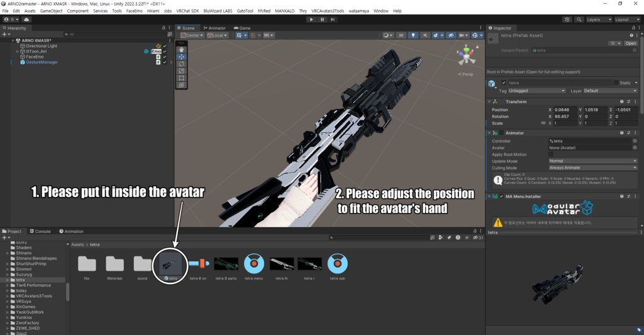
Task: Open Transform component help icon
Action: [x=621, y=101]
